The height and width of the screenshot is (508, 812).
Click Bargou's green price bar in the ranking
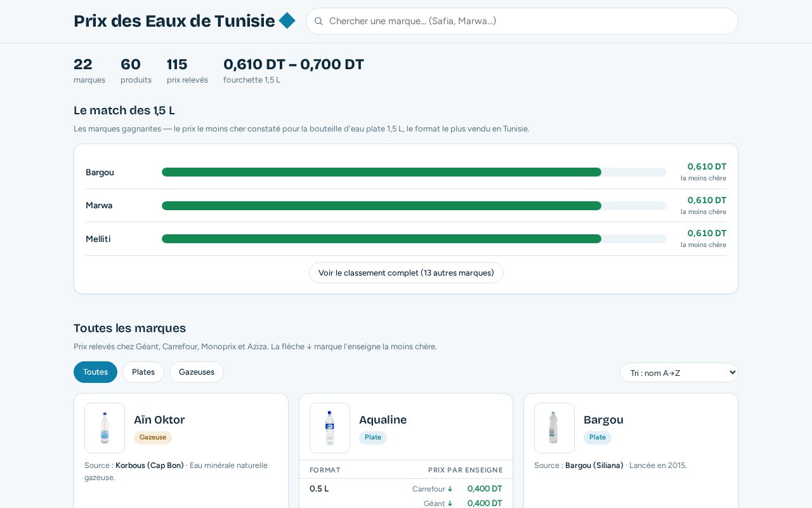coord(381,172)
